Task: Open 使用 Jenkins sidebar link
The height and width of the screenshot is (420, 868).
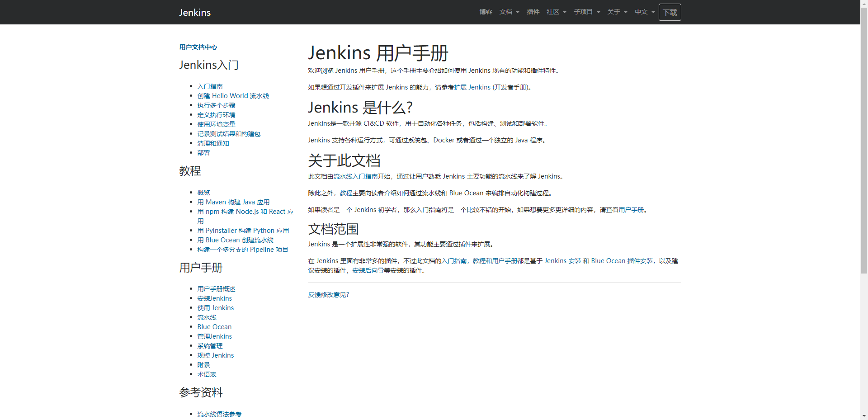Action: 215,308
